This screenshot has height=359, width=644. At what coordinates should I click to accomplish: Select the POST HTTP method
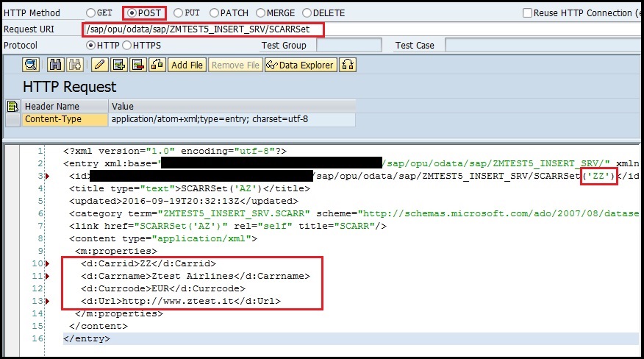[132, 13]
